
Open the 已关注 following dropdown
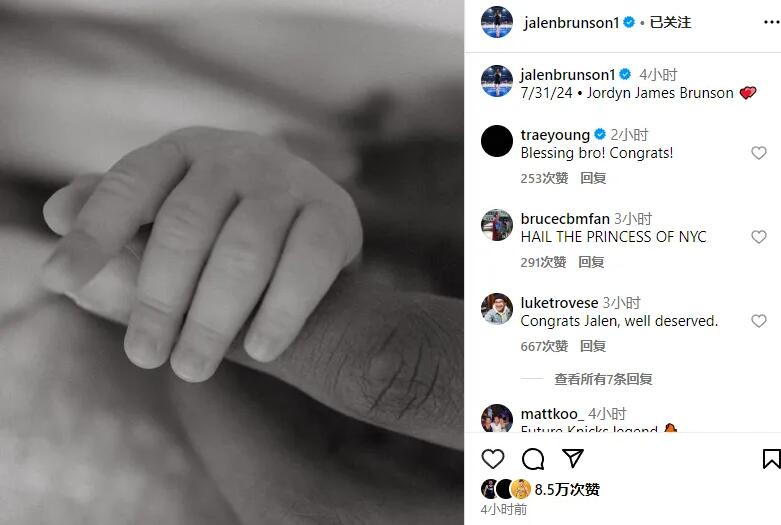pos(670,22)
